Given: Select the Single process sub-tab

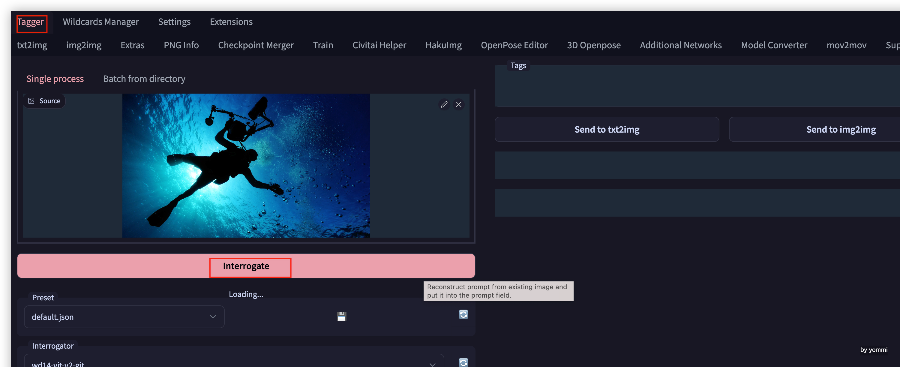Looking at the screenshot, I should [x=55, y=79].
